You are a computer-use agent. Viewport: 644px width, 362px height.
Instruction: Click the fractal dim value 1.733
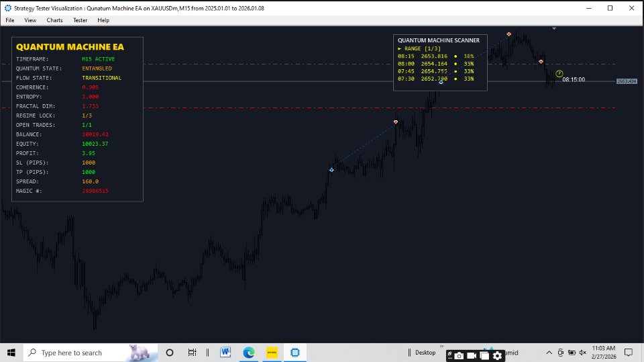click(90, 106)
